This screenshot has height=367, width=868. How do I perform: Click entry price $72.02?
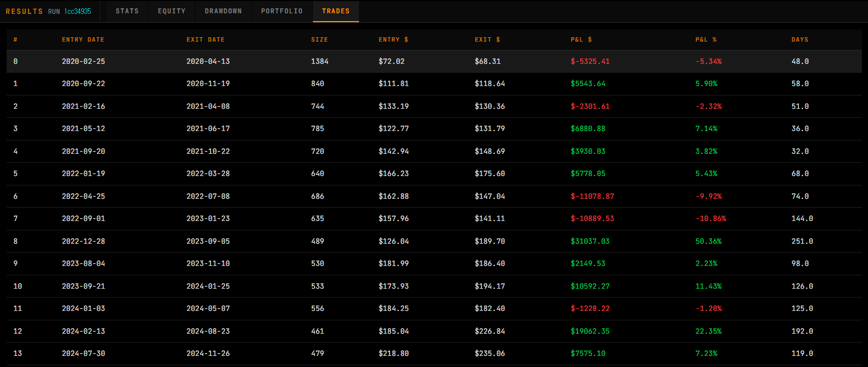[391, 62]
